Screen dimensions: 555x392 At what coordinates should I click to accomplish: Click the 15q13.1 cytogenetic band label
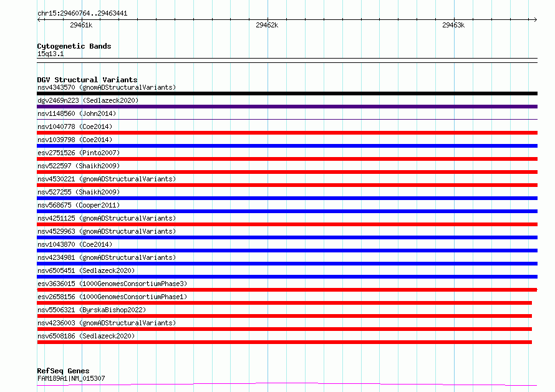coord(51,54)
